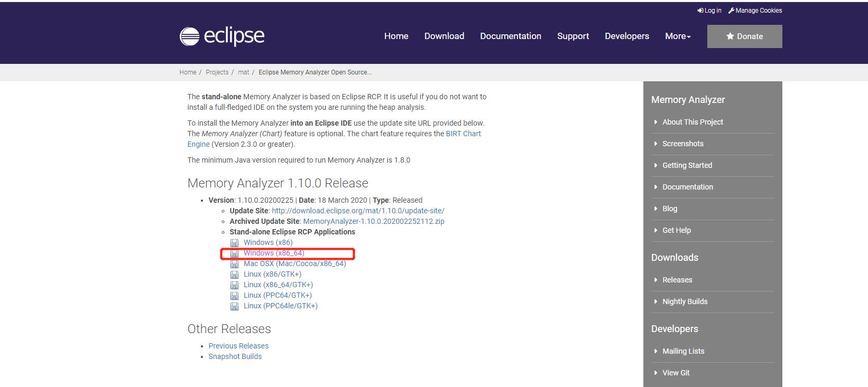
Task: Click the caret beside Releases
Action: click(x=656, y=280)
